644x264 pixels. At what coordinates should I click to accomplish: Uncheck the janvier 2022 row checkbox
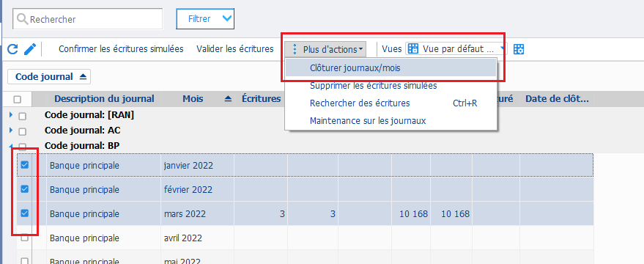tap(25, 165)
